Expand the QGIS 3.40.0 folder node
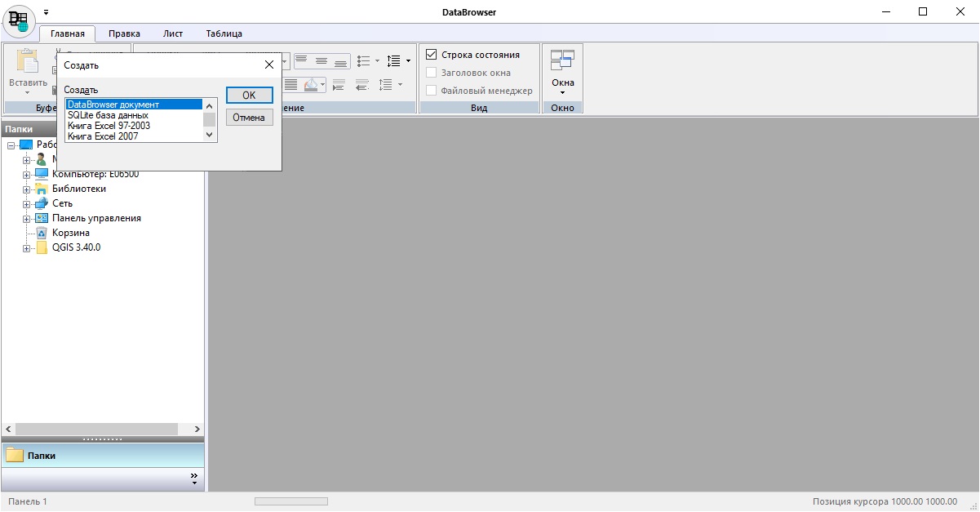This screenshot has height=512, width=980. [27, 248]
